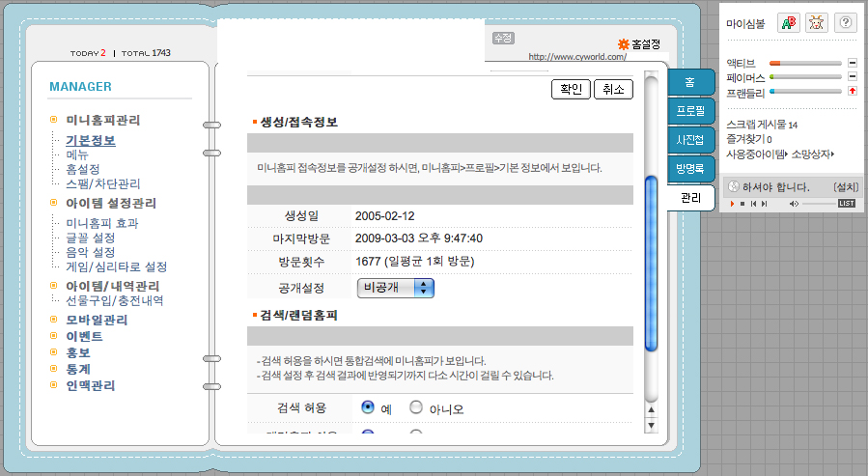Stop the music player playback
Screen dimensions: 868x476
742,204
